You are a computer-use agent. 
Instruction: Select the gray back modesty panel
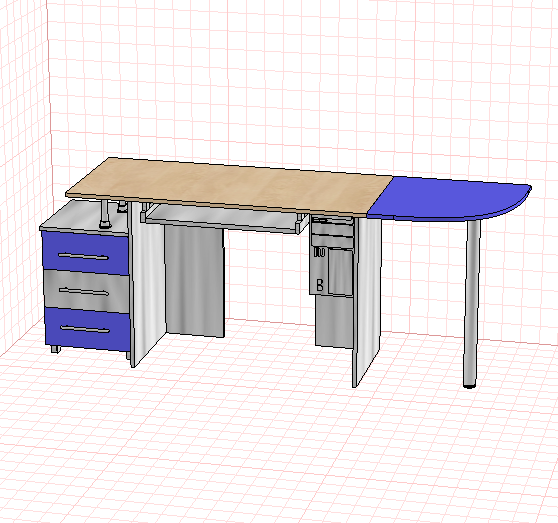[194, 281]
